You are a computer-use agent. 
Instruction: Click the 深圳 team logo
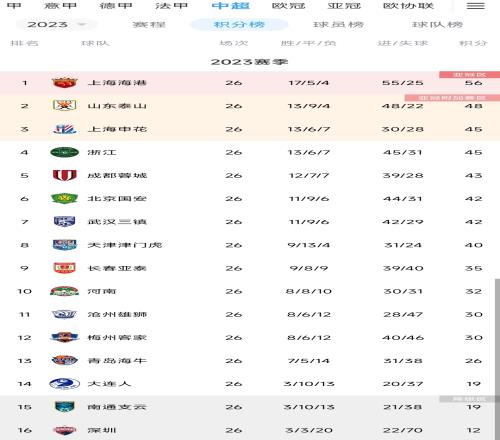point(65,430)
